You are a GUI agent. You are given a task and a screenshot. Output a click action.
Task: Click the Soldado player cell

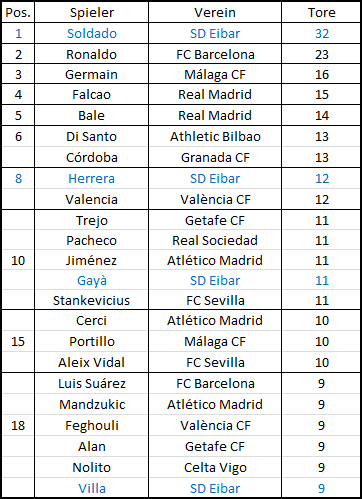91,33
